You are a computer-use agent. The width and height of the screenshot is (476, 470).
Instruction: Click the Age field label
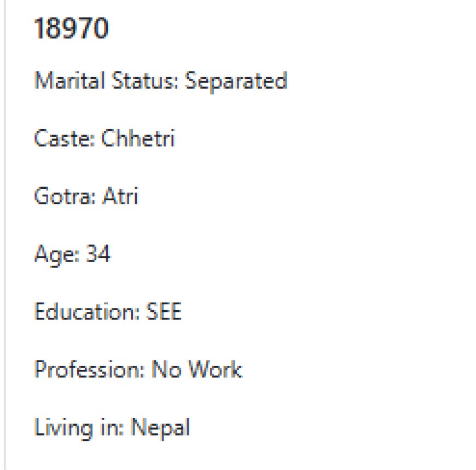(57, 255)
